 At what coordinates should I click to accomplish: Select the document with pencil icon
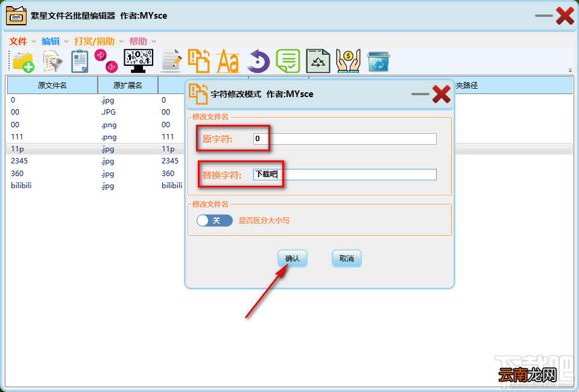(172, 60)
